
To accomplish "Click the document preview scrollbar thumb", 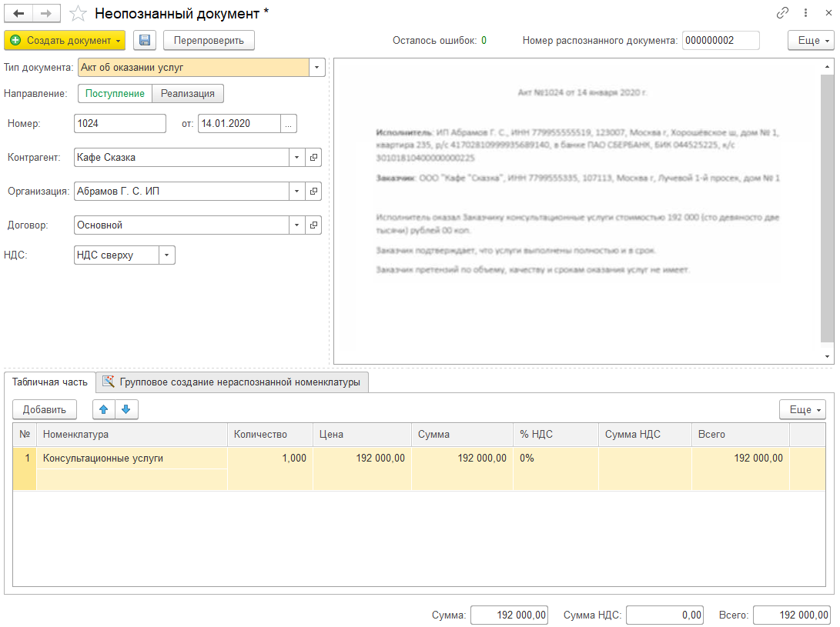I will click(827, 208).
